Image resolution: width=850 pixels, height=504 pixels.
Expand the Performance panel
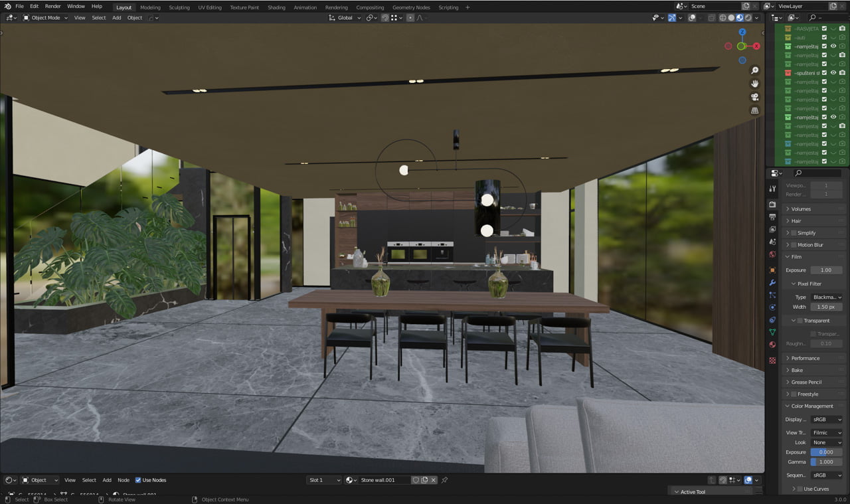pos(805,358)
